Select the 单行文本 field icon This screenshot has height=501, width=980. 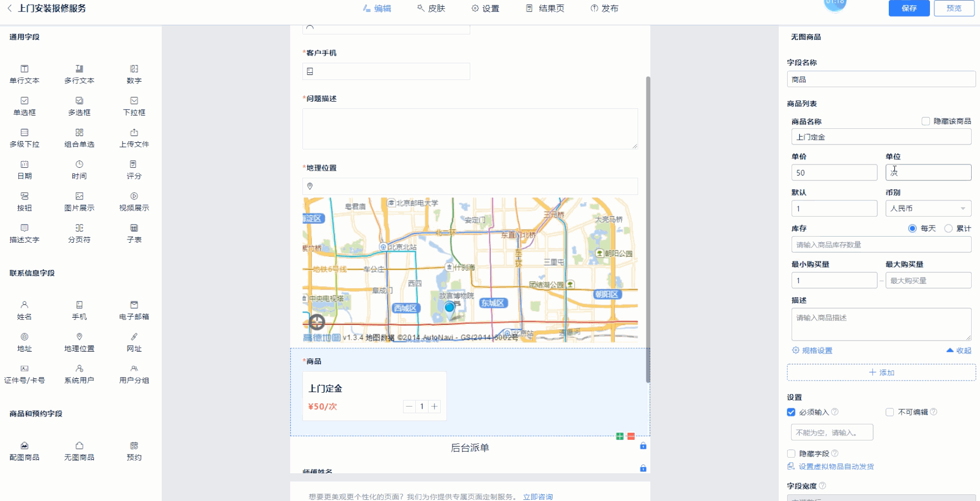point(24,69)
